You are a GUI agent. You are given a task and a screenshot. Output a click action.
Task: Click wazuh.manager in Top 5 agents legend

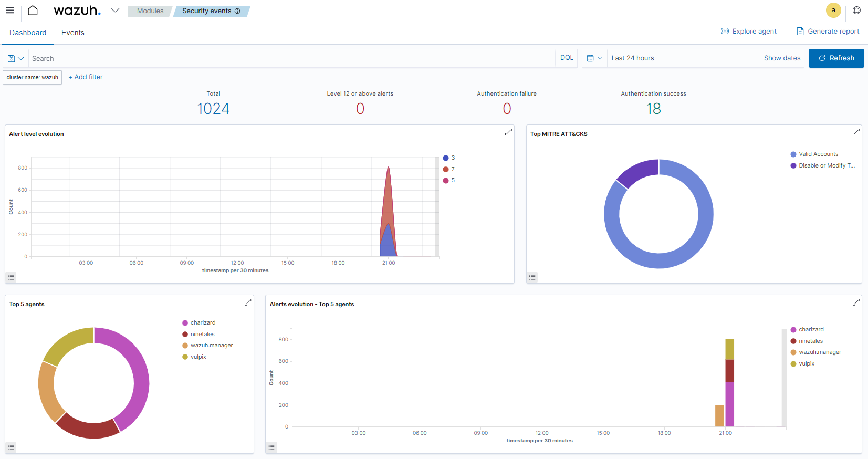point(207,346)
